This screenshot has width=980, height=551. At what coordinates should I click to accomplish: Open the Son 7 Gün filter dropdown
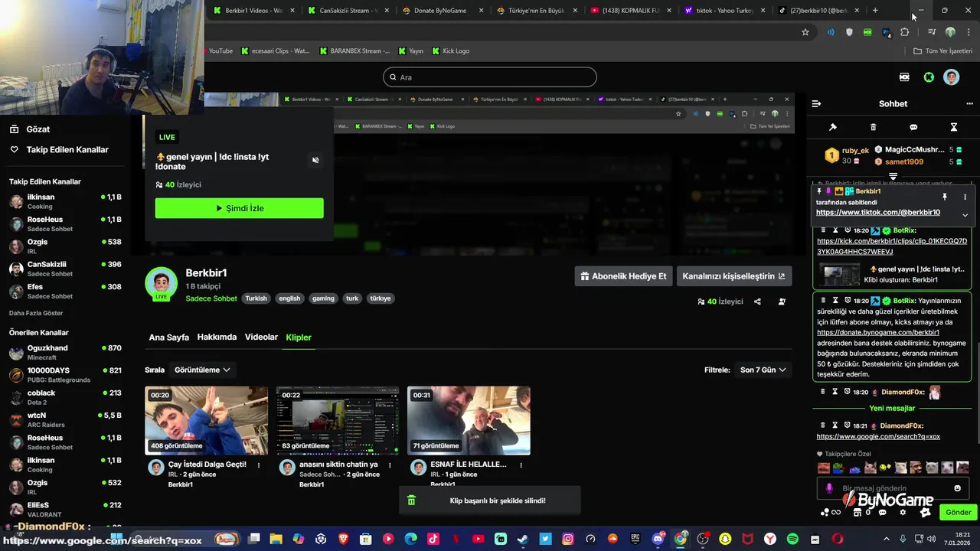click(x=763, y=370)
